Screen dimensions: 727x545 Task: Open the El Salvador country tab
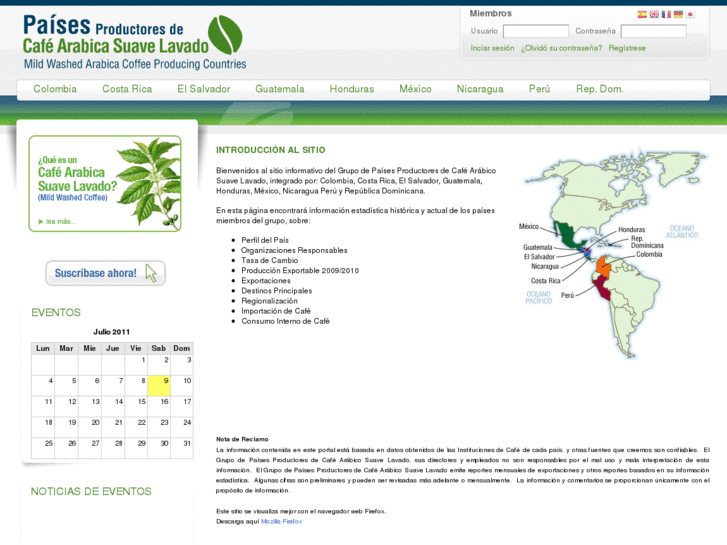(204, 89)
